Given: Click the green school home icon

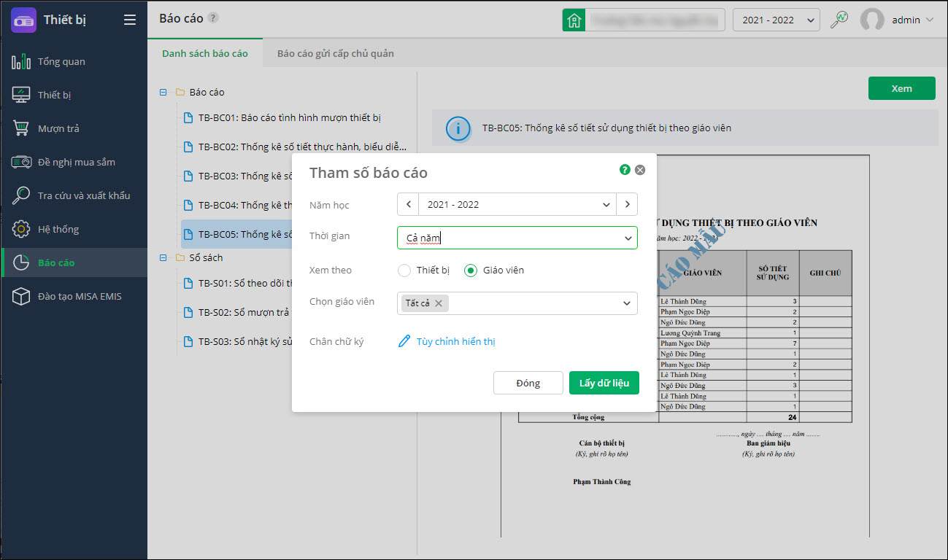Looking at the screenshot, I should click(x=574, y=20).
